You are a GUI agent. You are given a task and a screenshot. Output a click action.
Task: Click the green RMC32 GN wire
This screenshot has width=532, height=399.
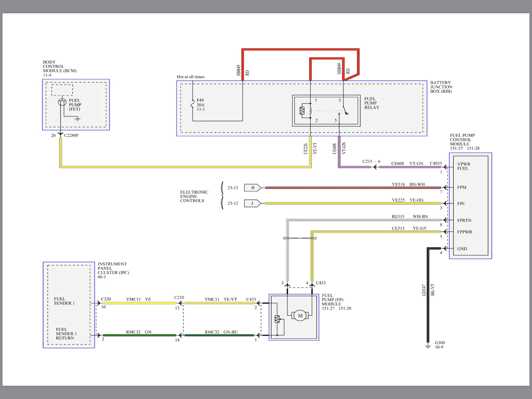click(140, 335)
